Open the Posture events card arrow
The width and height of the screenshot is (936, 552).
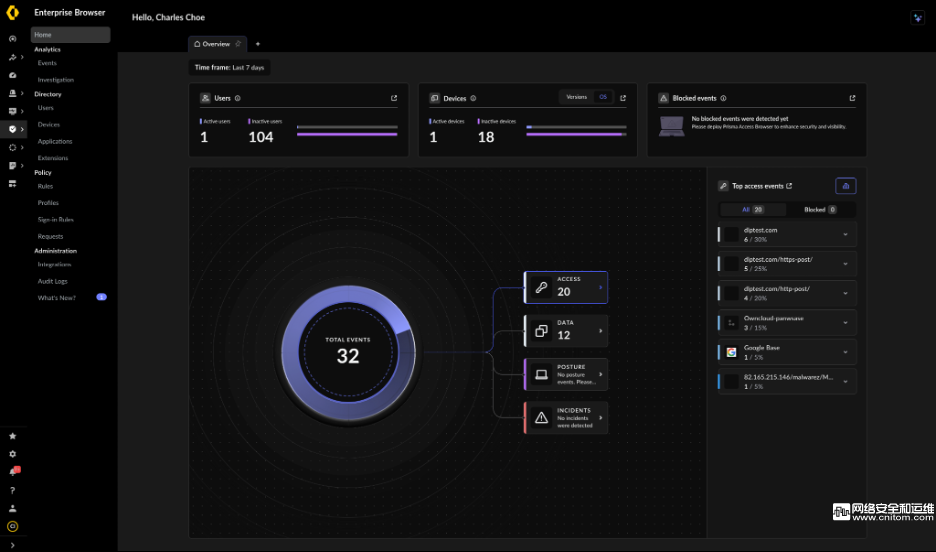(601, 374)
